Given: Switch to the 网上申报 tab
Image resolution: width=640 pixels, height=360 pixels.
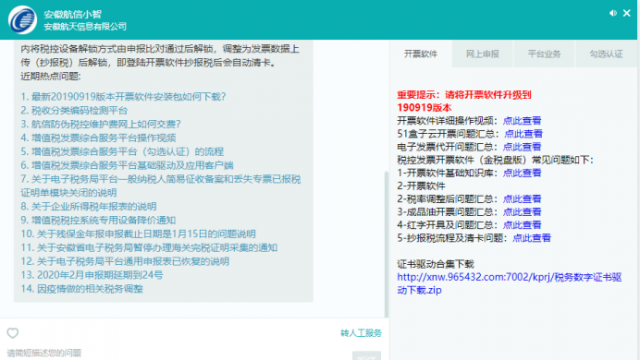Looking at the screenshot, I should 482,54.
